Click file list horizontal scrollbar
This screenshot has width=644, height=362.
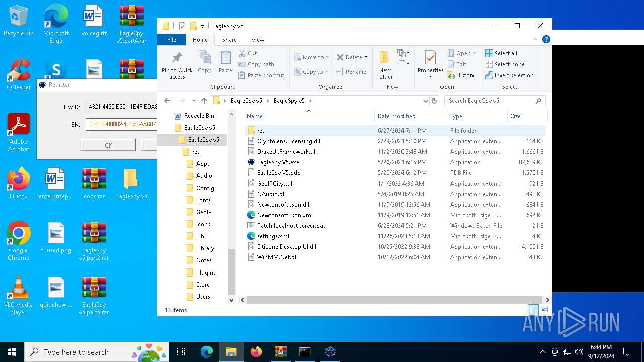pos(394,300)
